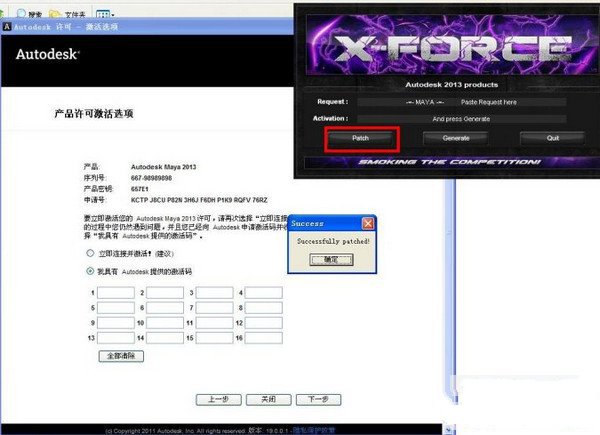This screenshot has height=435, width=600.
Task: Click activation code box number 3
Action: tap(214, 293)
